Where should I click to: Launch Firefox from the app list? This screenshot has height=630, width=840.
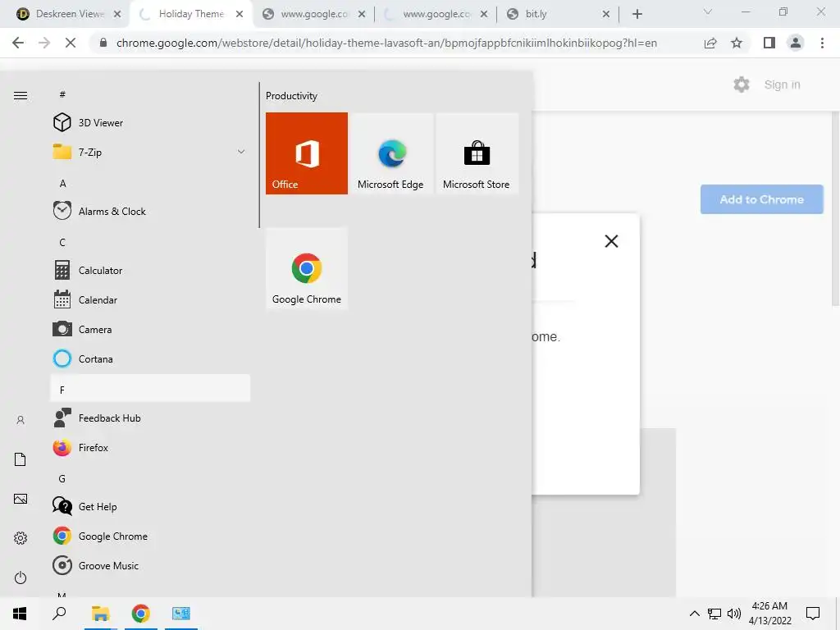point(150,447)
